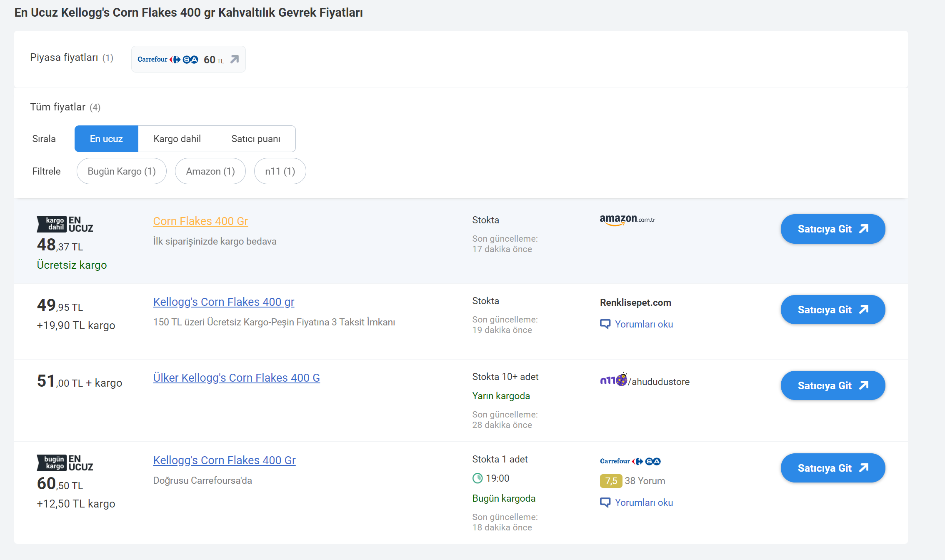The width and height of the screenshot is (945, 560).
Task: Open Ülker Kellogg's Corn Flakes 400 G link
Action: (237, 377)
